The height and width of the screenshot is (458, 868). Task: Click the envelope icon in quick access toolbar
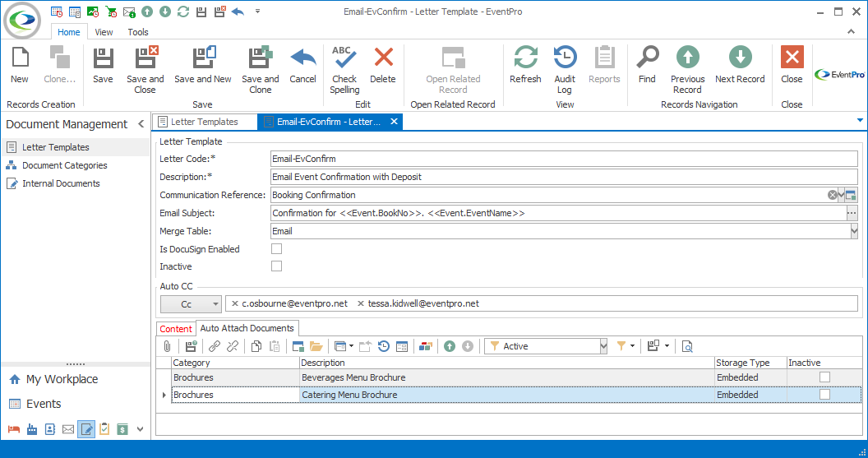tap(129, 12)
